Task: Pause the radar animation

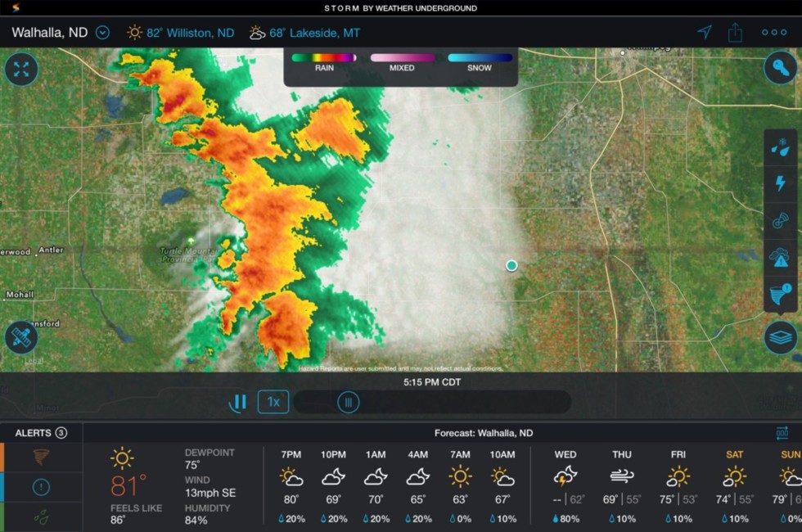Action: pos(239,402)
